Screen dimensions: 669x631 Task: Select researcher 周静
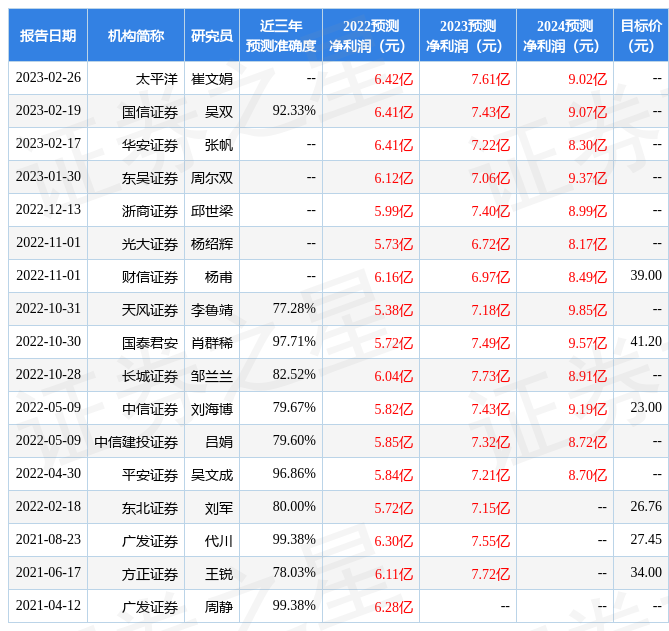[x=219, y=607]
